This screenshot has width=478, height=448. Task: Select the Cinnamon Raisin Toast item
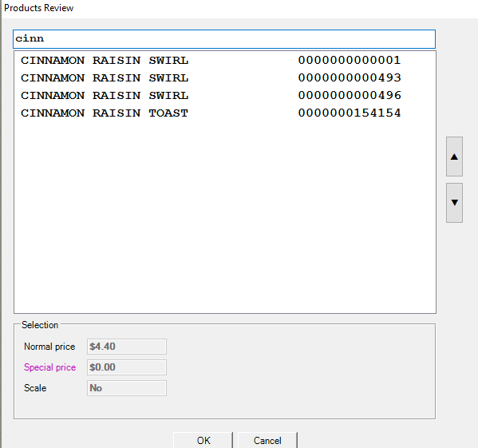click(225, 113)
